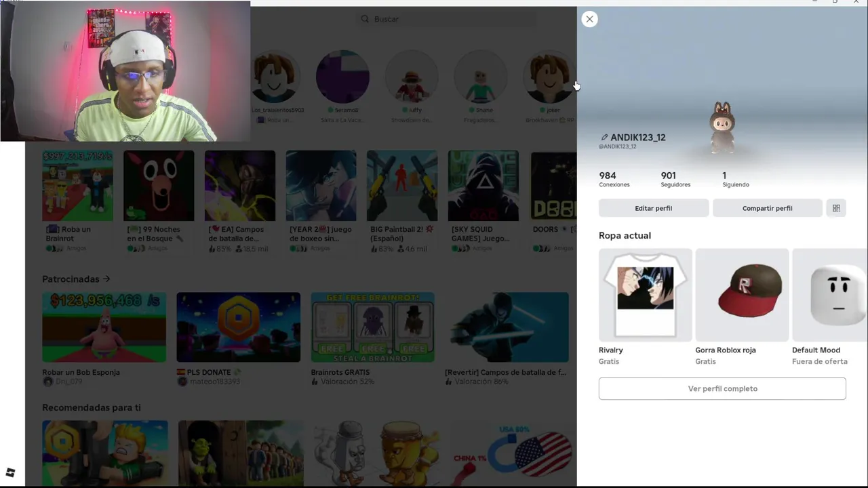
Task: Click the pencil icon beside ANDIK123_12
Action: pyautogui.click(x=604, y=137)
